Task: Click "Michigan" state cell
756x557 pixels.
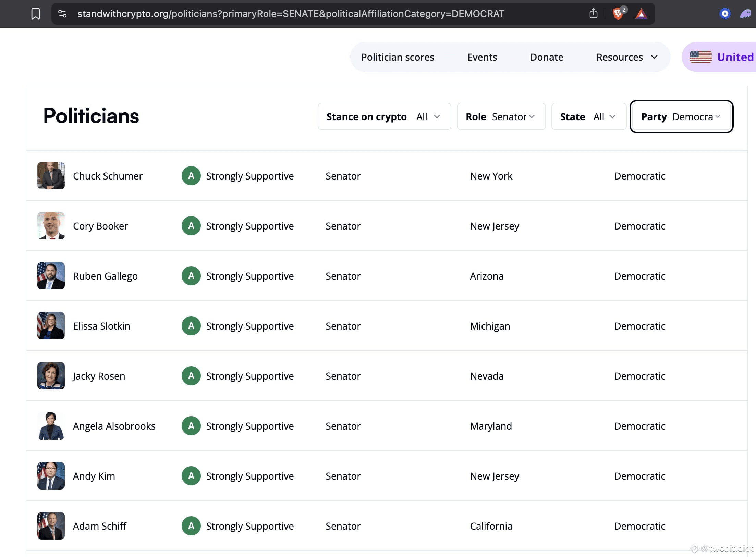Action: [x=490, y=326]
